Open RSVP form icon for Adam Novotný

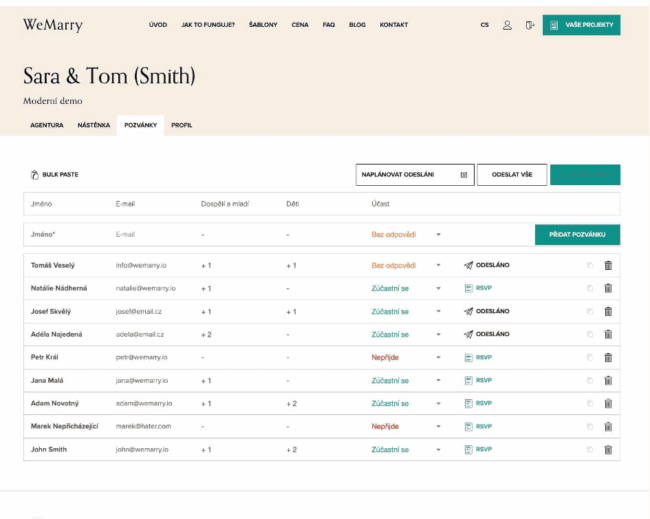coord(468,403)
